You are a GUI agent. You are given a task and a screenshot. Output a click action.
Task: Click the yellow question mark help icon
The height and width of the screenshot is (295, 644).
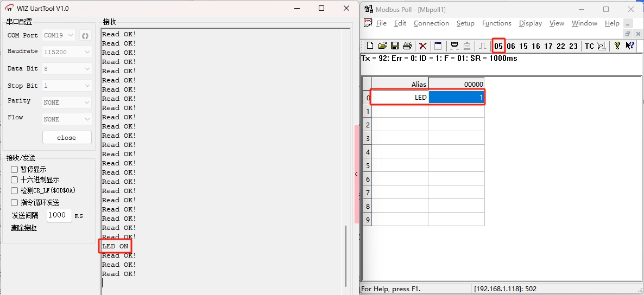pyautogui.click(x=617, y=46)
